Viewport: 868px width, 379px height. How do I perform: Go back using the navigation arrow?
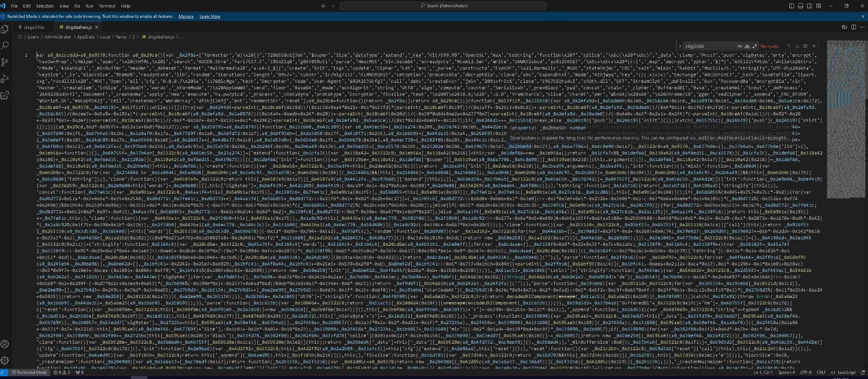point(323,6)
